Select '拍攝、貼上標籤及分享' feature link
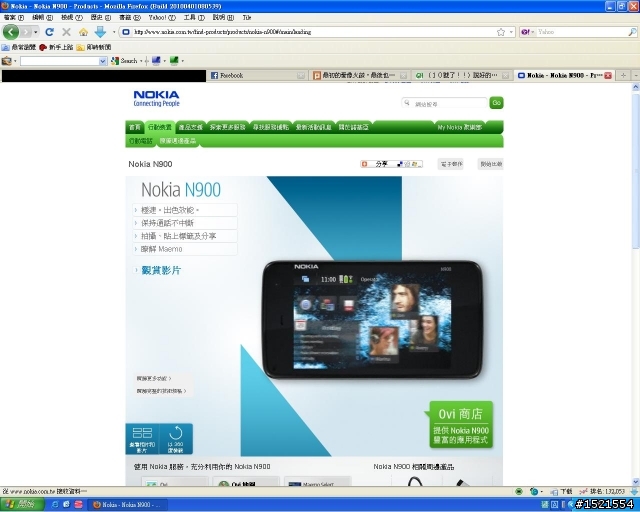This screenshot has width=640, height=512. pyautogui.click(x=185, y=236)
